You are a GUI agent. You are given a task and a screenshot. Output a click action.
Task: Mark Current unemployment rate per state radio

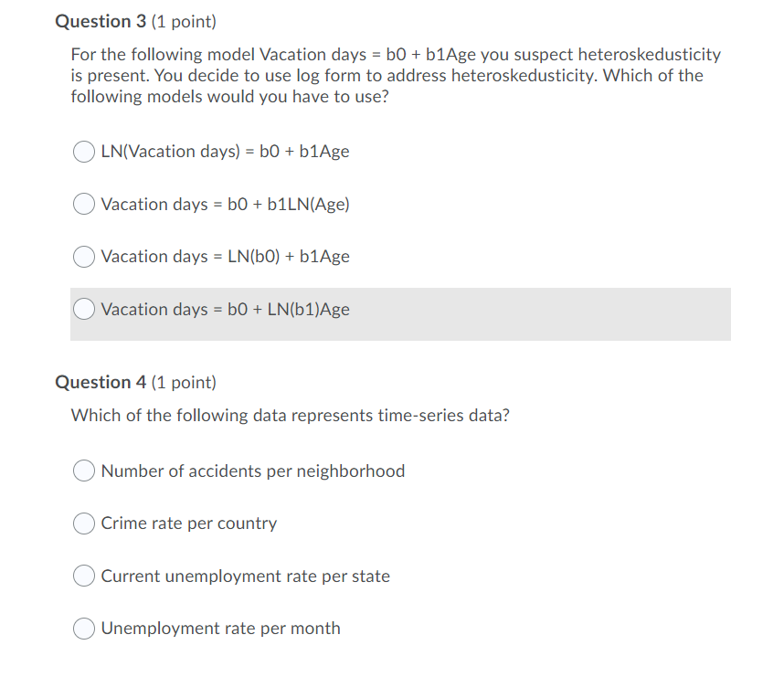click(x=84, y=576)
